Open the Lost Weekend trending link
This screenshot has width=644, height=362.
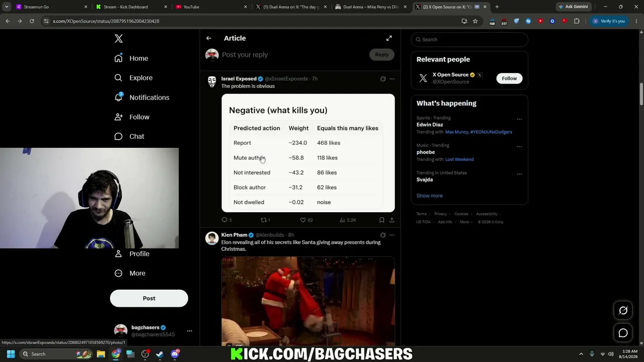(x=459, y=159)
